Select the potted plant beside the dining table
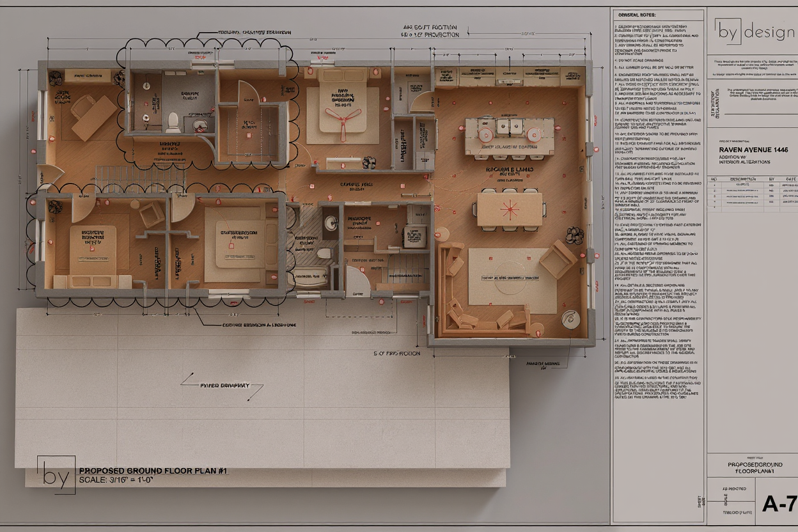Screen dimensions: 798x532 (574, 235)
